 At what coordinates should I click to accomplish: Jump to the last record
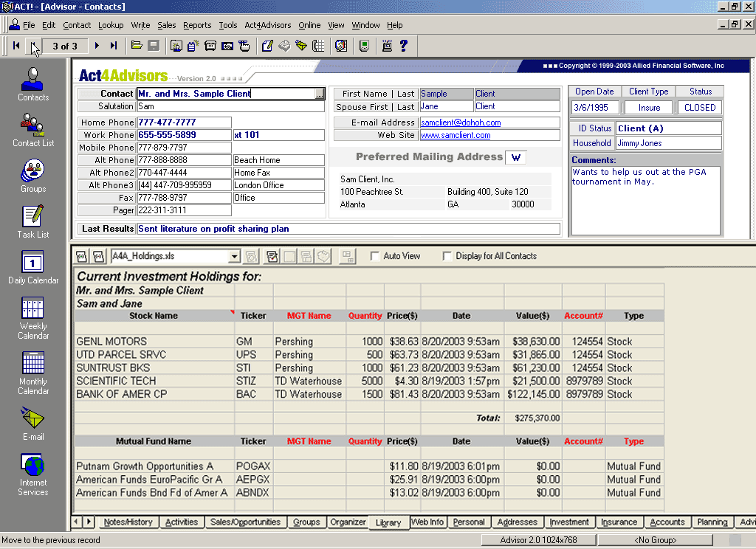coord(113,46)
